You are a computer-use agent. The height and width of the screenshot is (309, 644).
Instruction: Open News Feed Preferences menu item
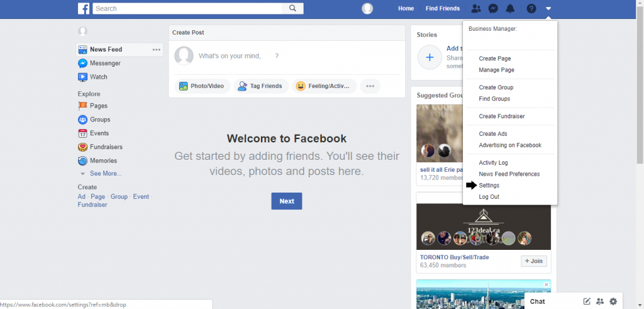[x=509, y=174]
